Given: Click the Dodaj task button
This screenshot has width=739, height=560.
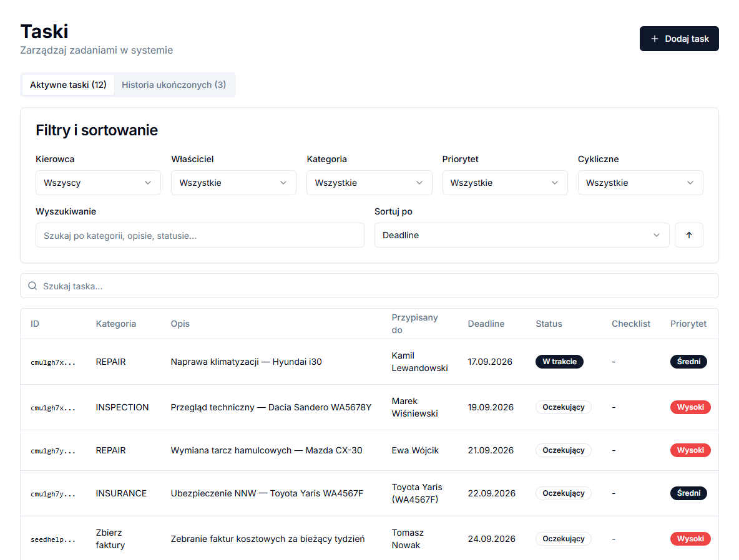Looking at the screenshot, I should pyautogui.click(x=678, y=39).
